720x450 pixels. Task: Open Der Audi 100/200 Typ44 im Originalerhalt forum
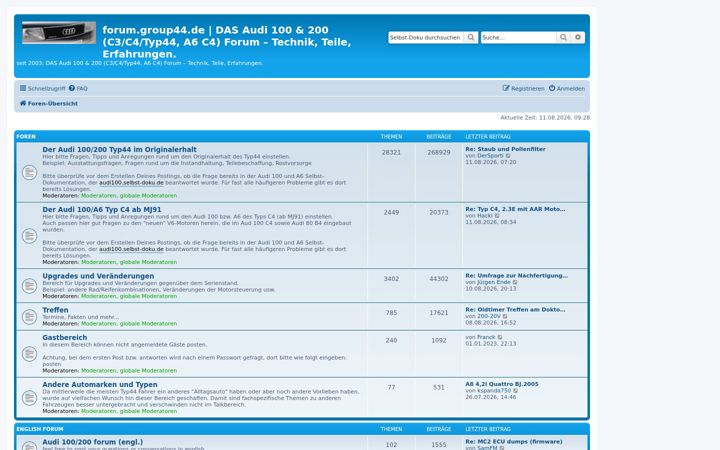coord(119,150)
